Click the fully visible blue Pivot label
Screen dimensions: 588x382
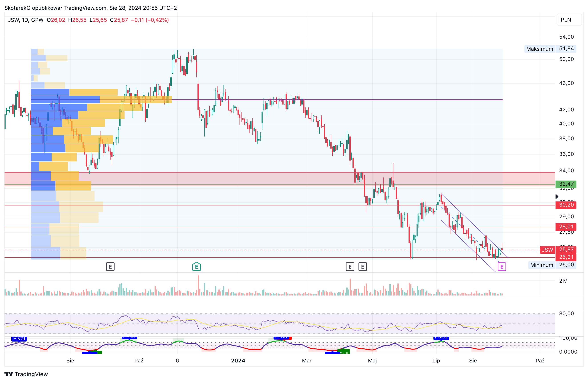19,338
